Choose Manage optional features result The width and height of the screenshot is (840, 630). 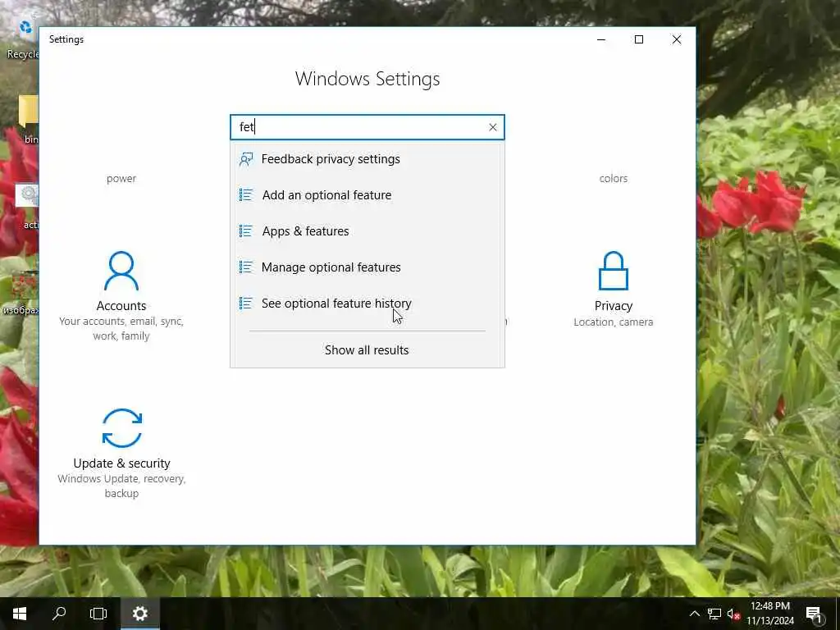367,267
